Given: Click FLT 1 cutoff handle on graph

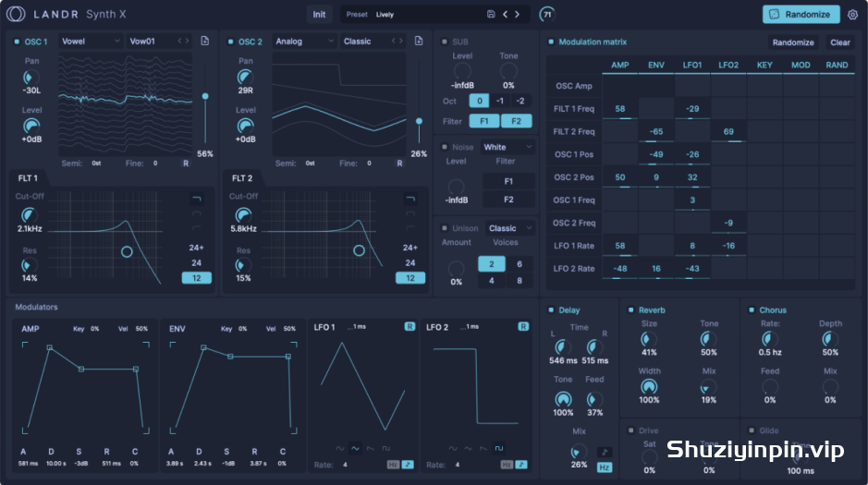Looking at the screenshot, I should (127, 251).
